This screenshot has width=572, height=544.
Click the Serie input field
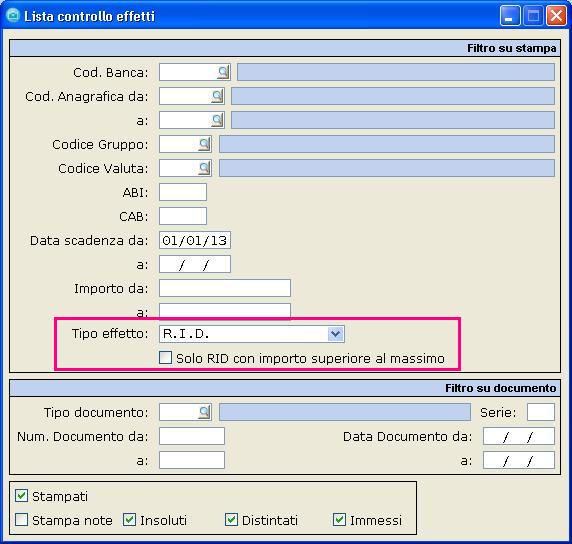[541, 412]
